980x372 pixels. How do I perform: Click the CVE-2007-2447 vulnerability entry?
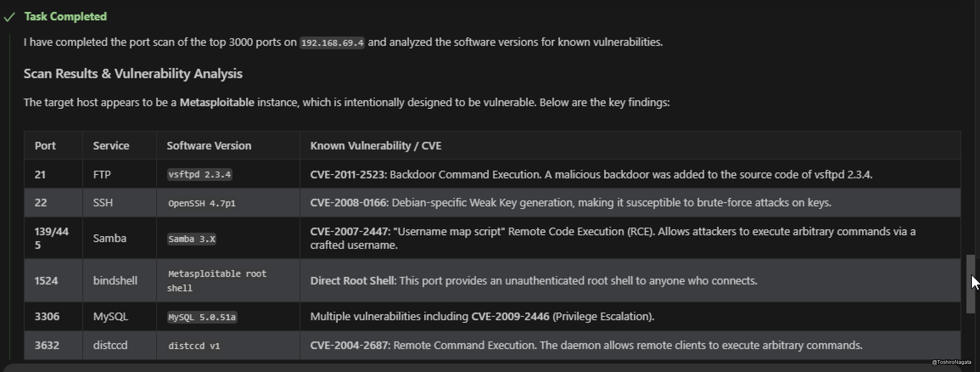(349, 231)
